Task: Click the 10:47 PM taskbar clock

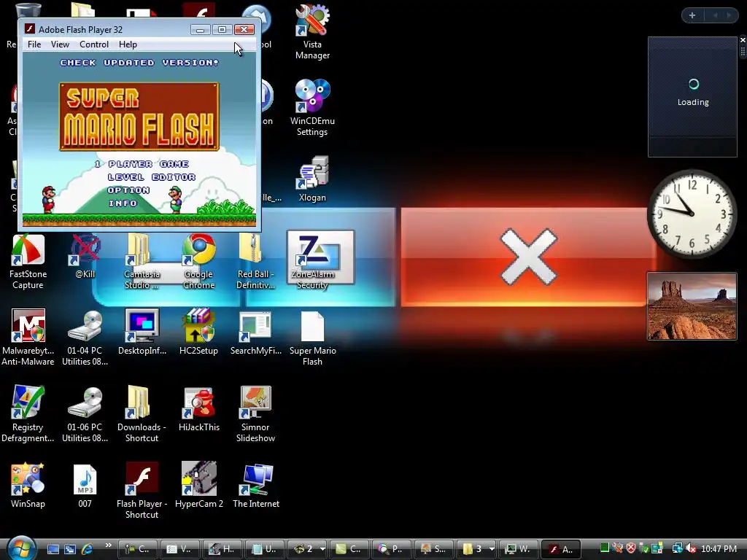Action: (719, 548)
